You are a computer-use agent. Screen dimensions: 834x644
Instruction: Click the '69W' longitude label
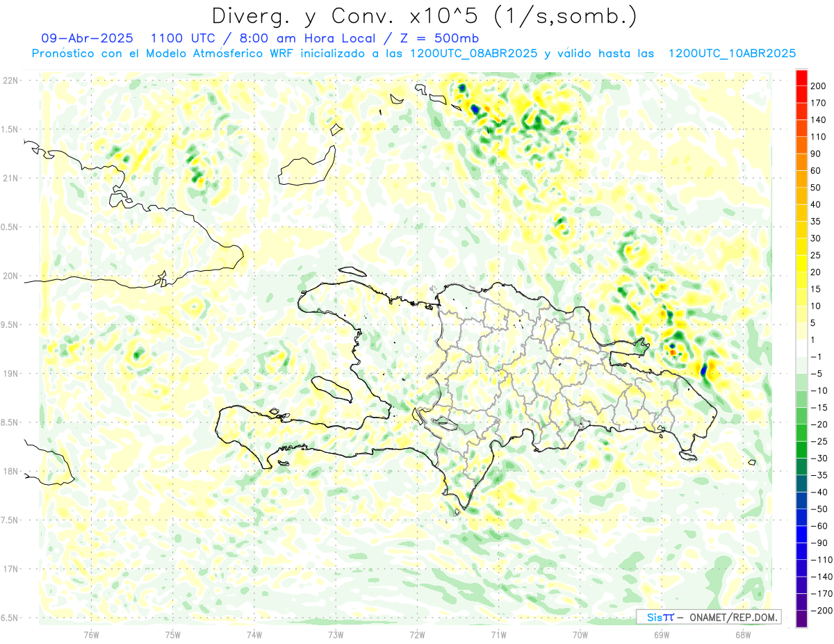click(662, 634)
